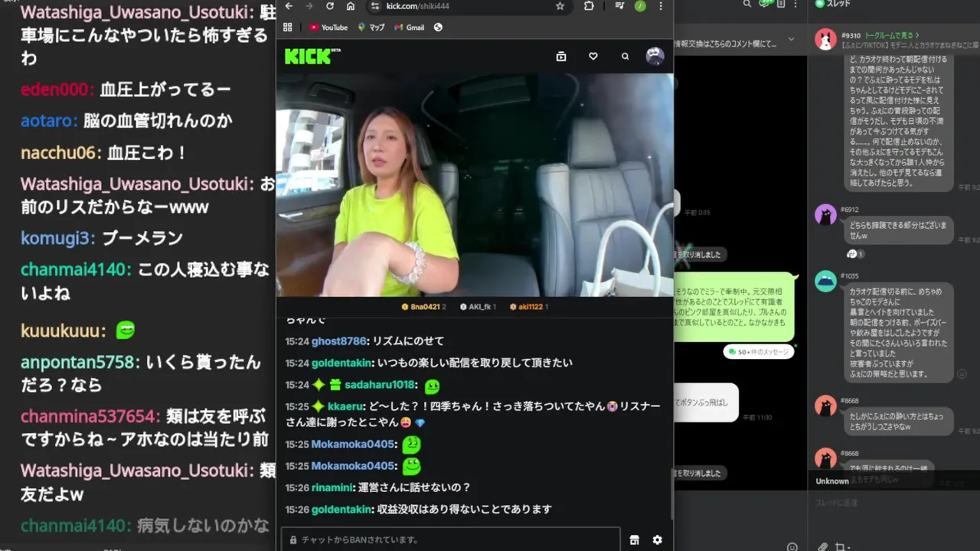View site information for kick.com
980x551 pixels.
point(374,6)
